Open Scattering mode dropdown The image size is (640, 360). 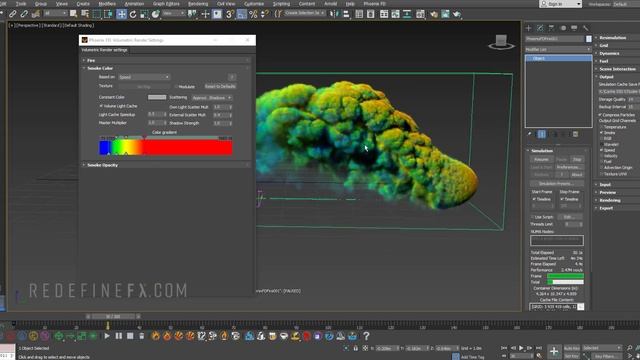tap(212, 98)
